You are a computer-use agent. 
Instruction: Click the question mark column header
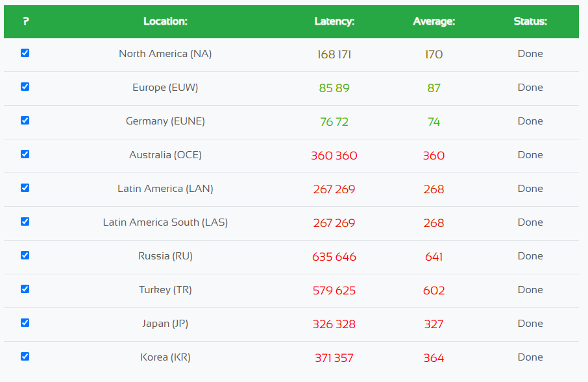pyautogui.click(x=25, y=21)
